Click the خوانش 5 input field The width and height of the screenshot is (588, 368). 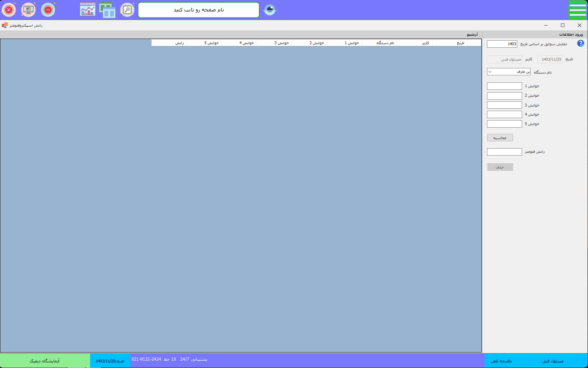[x=504, y=124]
